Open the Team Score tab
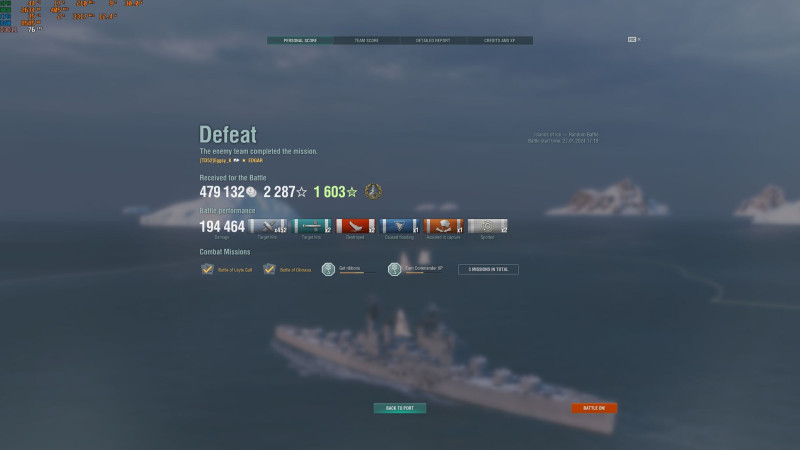The image size is (800, 450). 366,40
